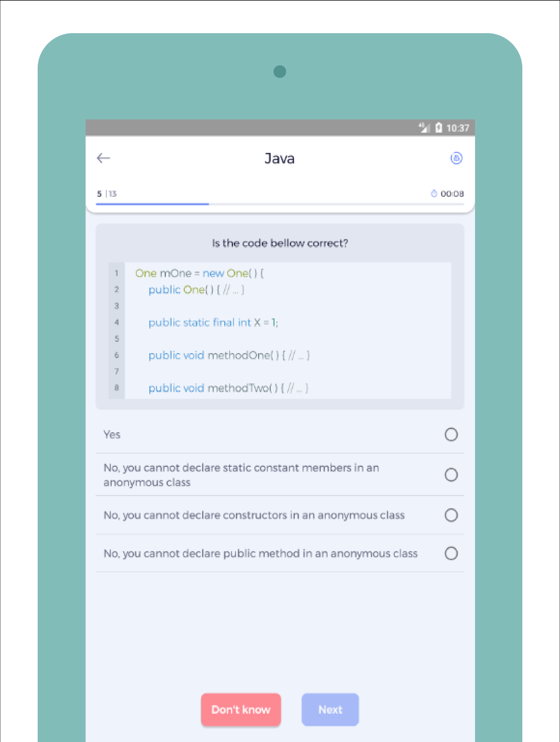This screenshot has width=560, height=742.
Task: Select the cannot declare public method option
Action: pyautogui.click(x=451, y=553)
